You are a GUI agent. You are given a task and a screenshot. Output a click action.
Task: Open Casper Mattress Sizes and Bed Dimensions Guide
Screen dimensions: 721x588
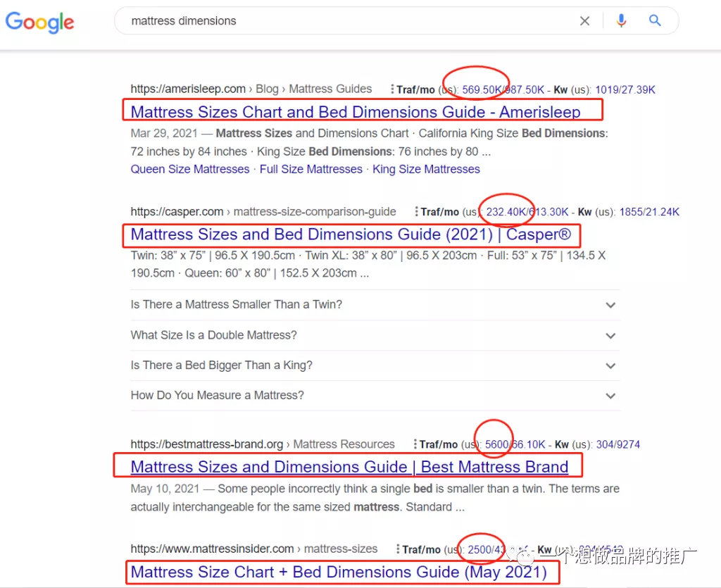tap(351, 234)
